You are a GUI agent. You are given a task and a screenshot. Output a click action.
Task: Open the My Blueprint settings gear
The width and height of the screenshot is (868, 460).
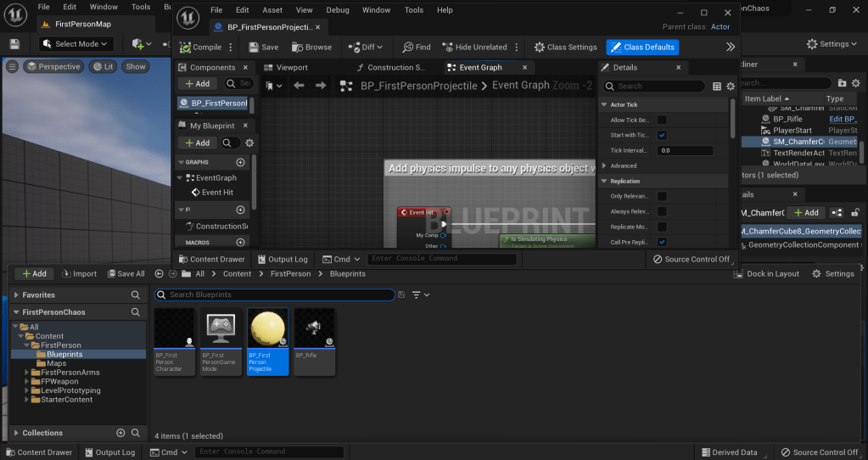coord(249,143)
